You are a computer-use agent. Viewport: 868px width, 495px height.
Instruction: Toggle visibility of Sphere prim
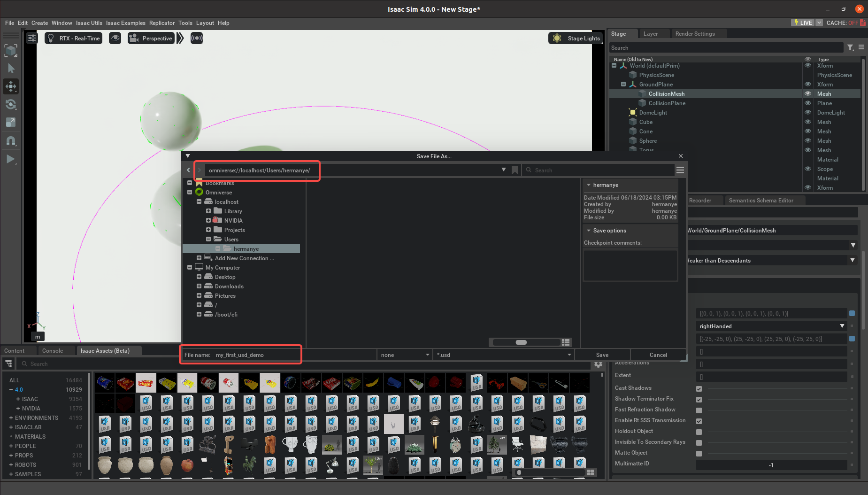(808, 141)
